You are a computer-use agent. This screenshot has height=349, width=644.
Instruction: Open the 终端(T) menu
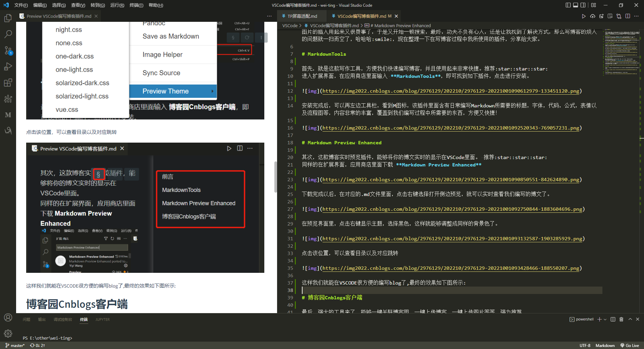coord(136,5)
